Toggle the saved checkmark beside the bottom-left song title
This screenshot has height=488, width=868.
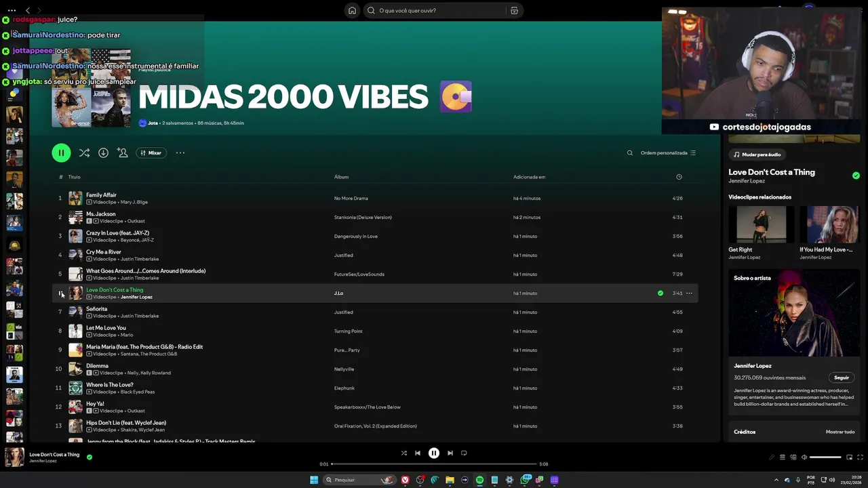point(89,457)
